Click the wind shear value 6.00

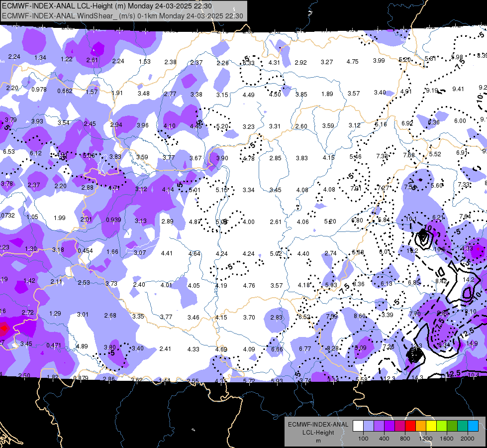click(x=460, y=121)
